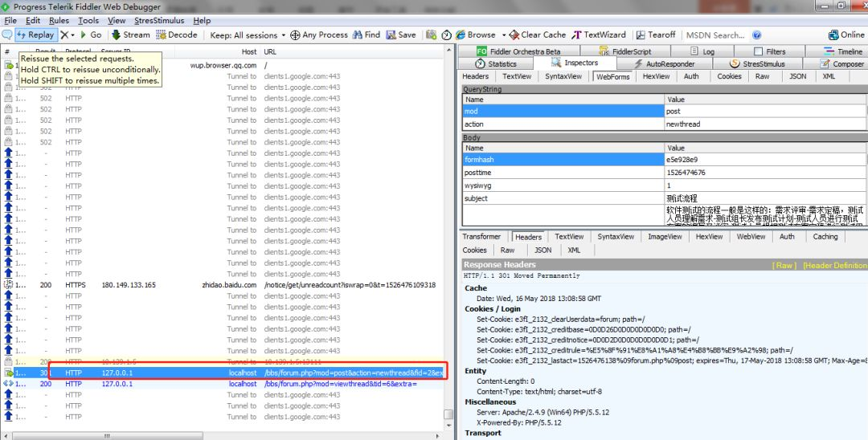Sort sessions by the Host column header

(249, 51)
